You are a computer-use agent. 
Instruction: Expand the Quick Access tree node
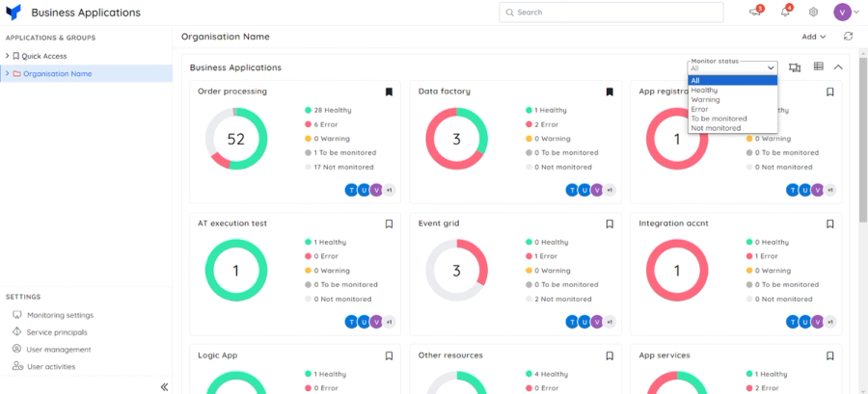tap(7, 56)
